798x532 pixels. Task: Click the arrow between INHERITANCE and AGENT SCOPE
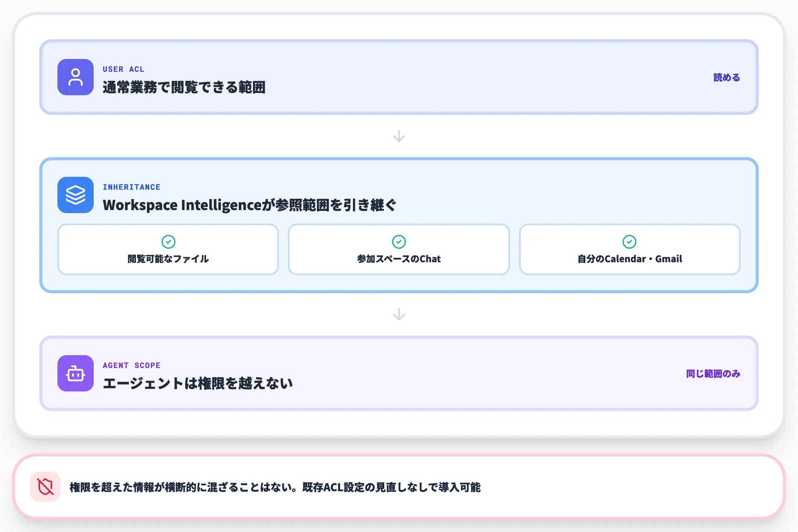point(399,314)
